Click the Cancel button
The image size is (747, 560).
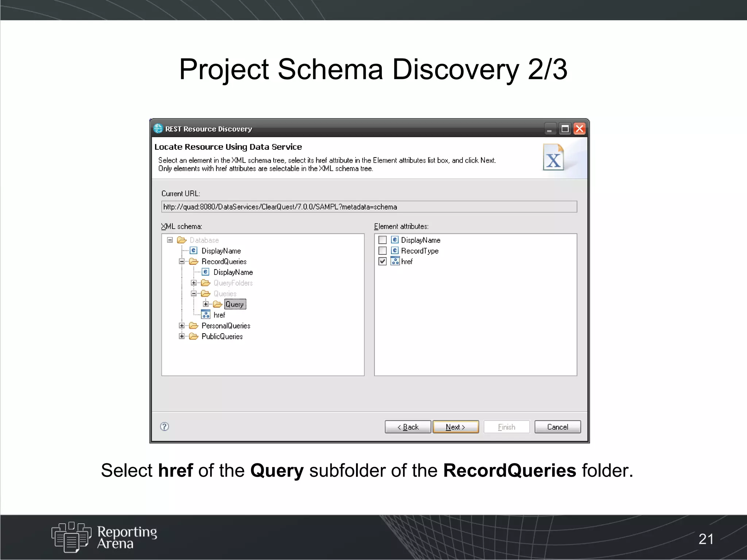pyautogui.click(x=557, y=427)
